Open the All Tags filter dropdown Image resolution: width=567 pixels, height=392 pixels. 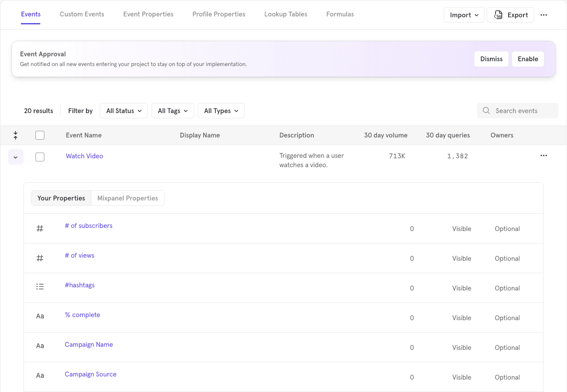(172, 111)
